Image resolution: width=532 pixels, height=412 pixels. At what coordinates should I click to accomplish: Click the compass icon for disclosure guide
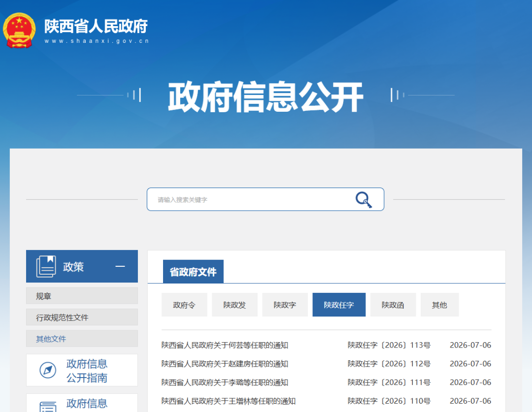48,370
